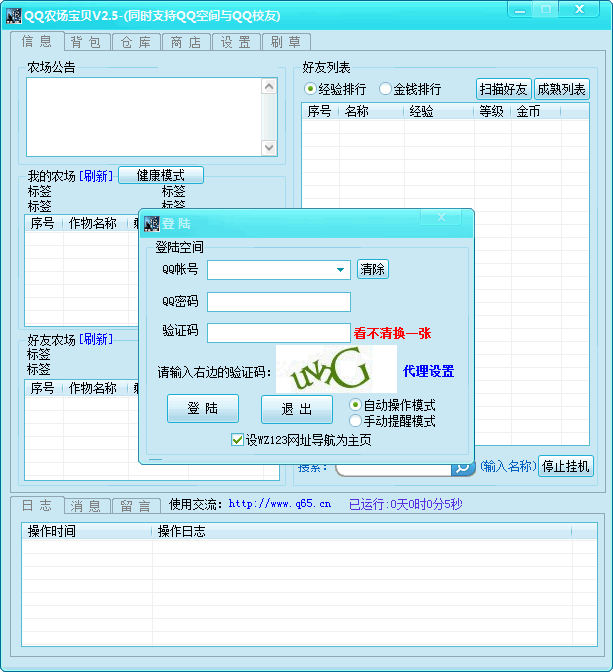Click the login dialog title icon
Screen dimensions: 613x672
coord(151,224)
